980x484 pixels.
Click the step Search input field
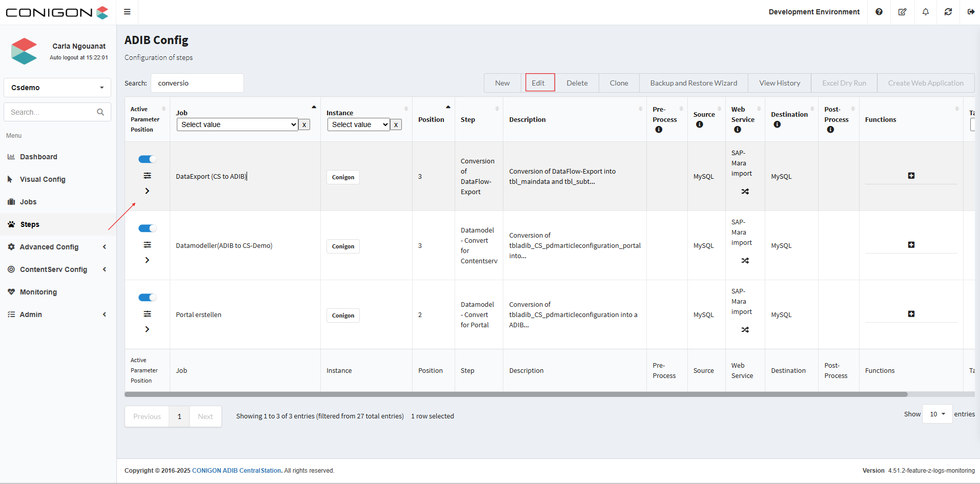click(197, 83)
